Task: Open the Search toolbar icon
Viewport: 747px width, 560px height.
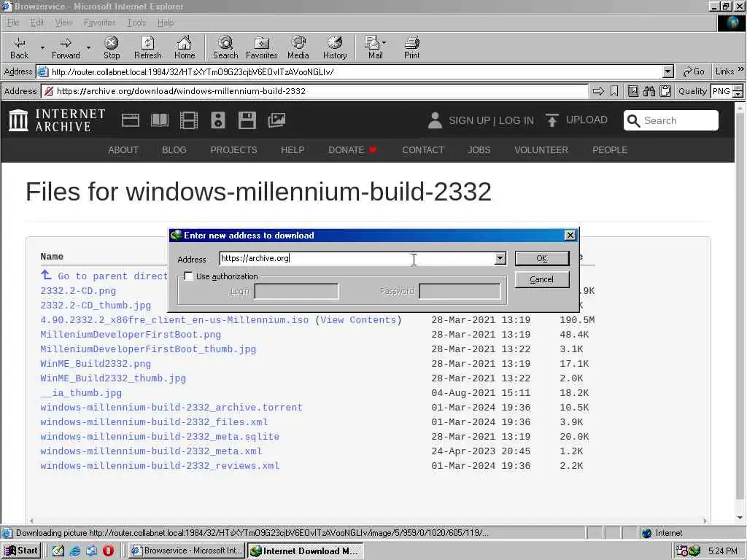Action: (x=225, y=47)
